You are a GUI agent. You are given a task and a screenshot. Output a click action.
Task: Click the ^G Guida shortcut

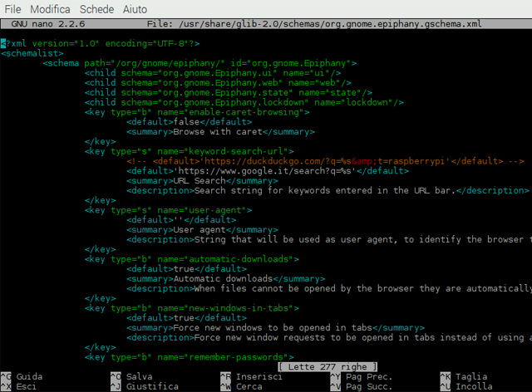pos(22,377)
